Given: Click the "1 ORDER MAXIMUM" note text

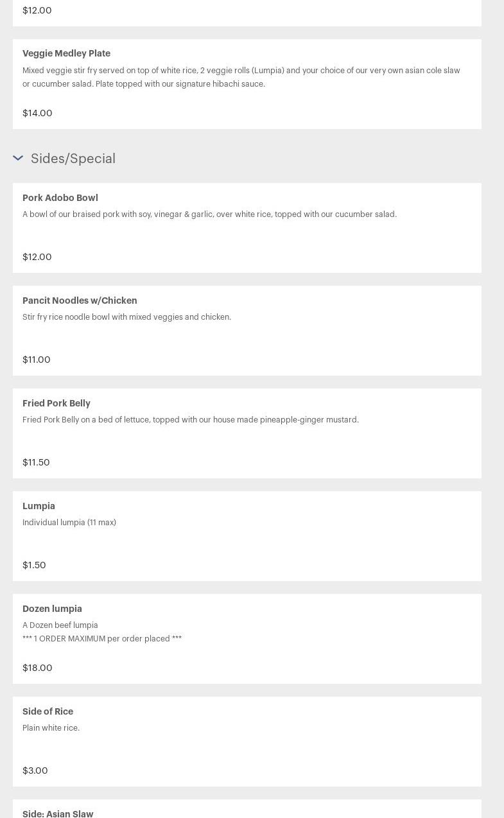Looking at the screenshot, I should pyautogui.click(x=102, y=639).
